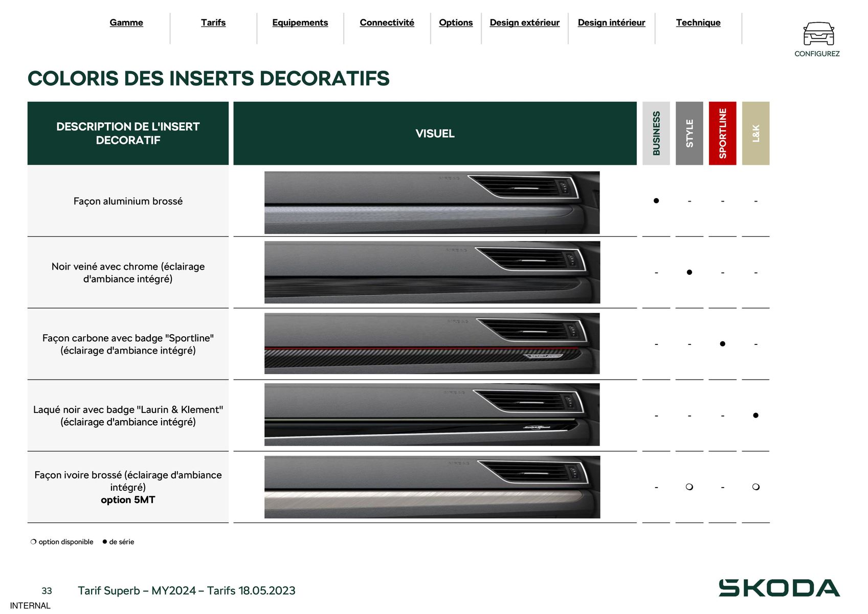The height and width of the screenshot is (614, 868).
Task: Click "Laqué noir avec badge Laurin & Klement" text
Action: (x=128, y=416)
